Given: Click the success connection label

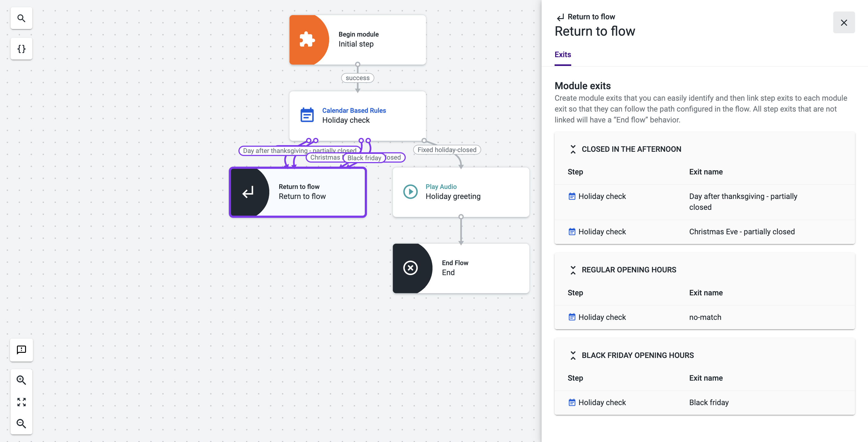Looking at the screenshot, I should coord(357,78).
